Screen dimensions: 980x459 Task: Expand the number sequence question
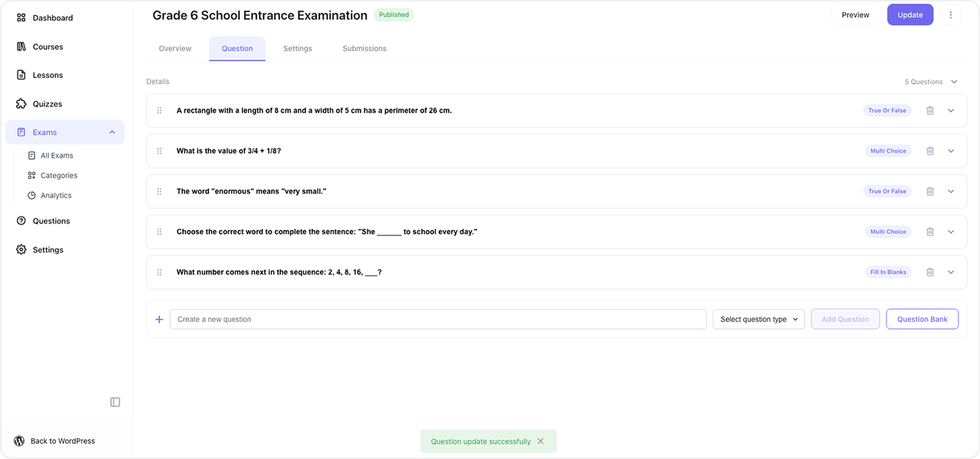click(951, 272)
